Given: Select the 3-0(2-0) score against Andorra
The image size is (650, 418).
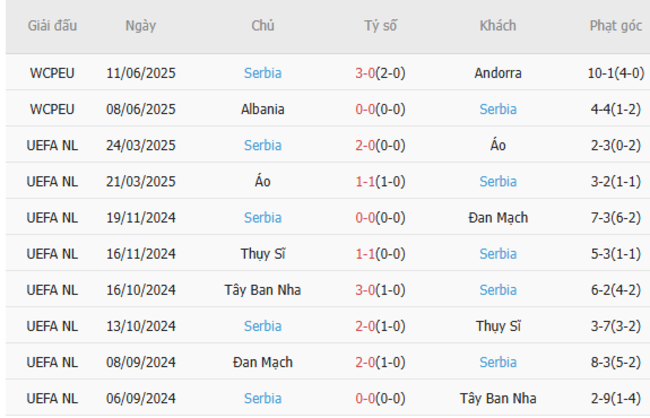Looking at the screenshot, I should (x=380, y=73).
